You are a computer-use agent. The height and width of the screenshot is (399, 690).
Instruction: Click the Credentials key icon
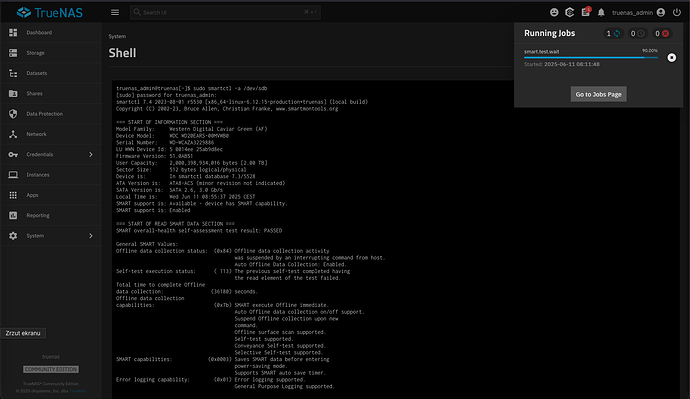[13, 154]
